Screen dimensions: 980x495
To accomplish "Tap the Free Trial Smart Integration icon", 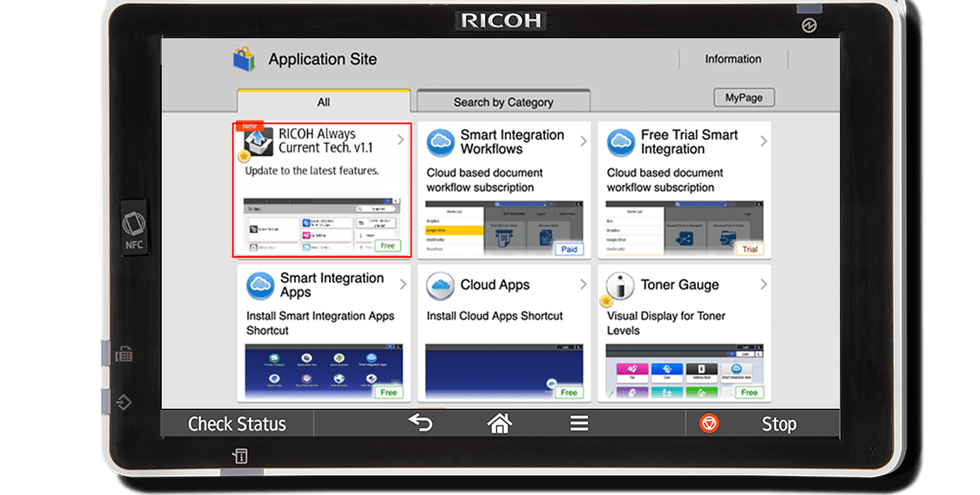I will [621, 142].
